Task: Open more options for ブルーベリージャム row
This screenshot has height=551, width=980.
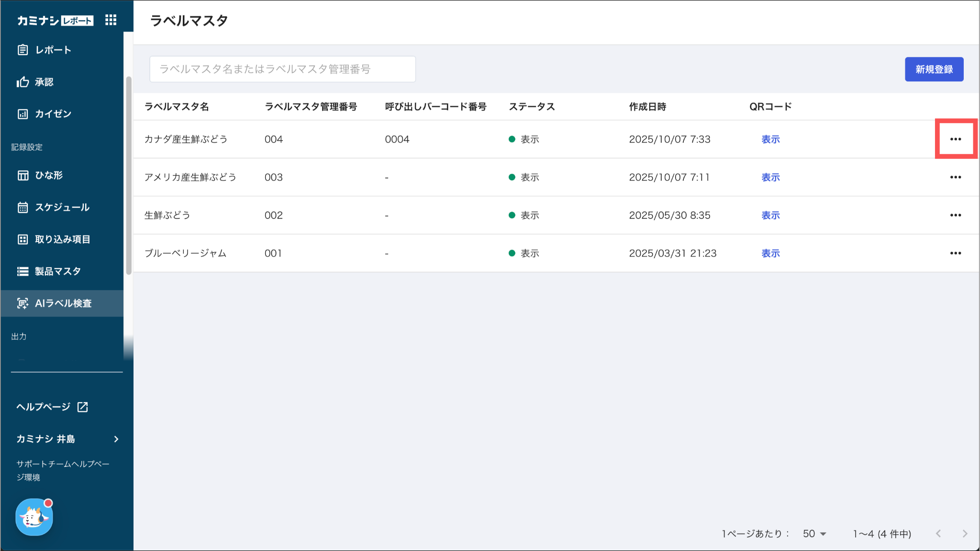Action: (955, 253)
